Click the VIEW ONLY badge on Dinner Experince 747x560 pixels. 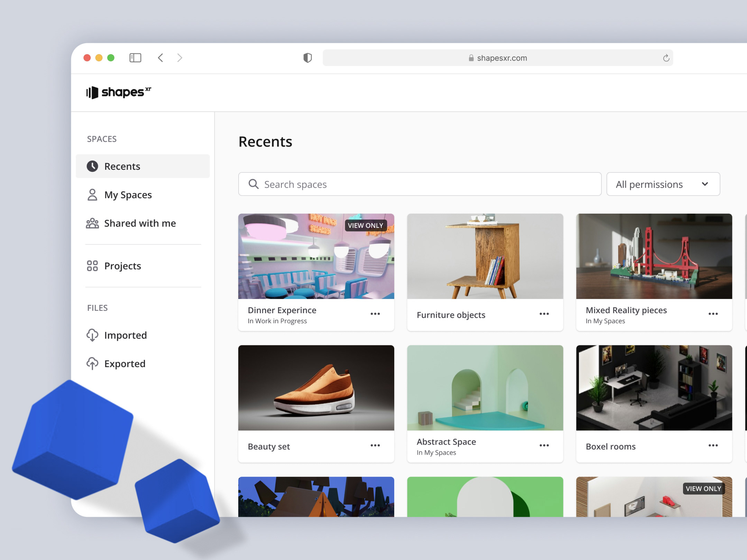366,225
